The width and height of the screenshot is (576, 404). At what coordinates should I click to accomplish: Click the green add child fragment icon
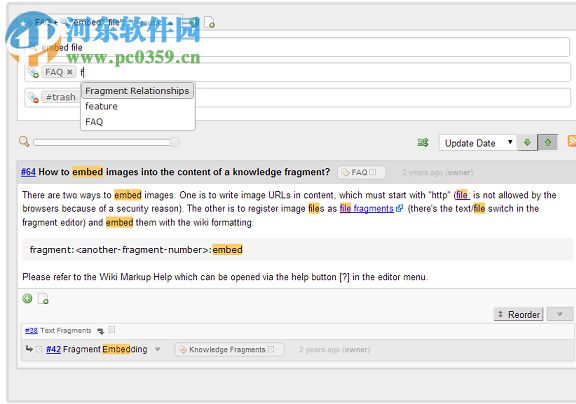[27, 299]
